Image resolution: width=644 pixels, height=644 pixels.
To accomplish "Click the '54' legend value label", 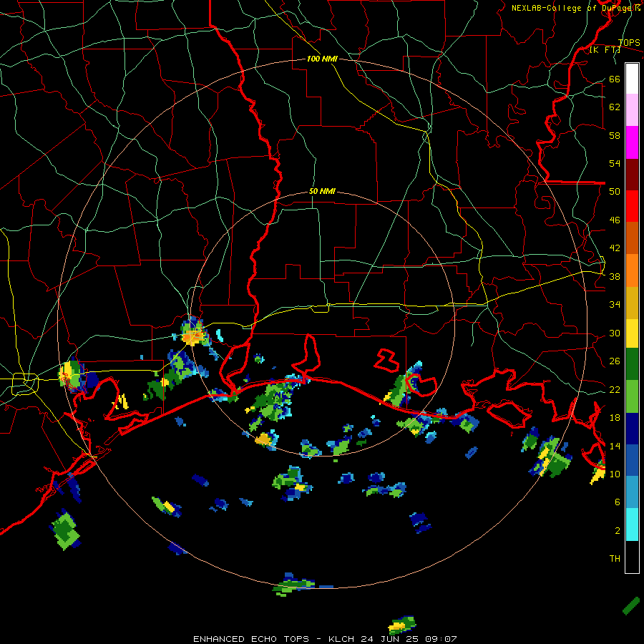I will (615, 163).
